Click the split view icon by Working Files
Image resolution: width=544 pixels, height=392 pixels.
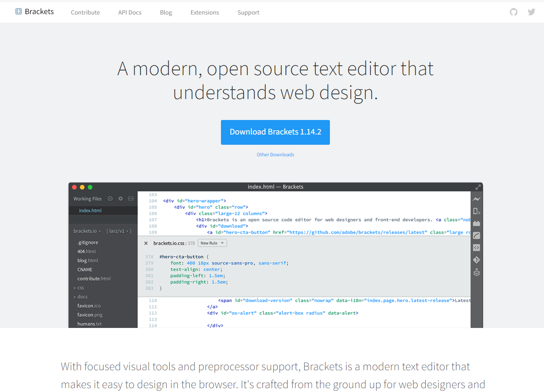point(131,199)
